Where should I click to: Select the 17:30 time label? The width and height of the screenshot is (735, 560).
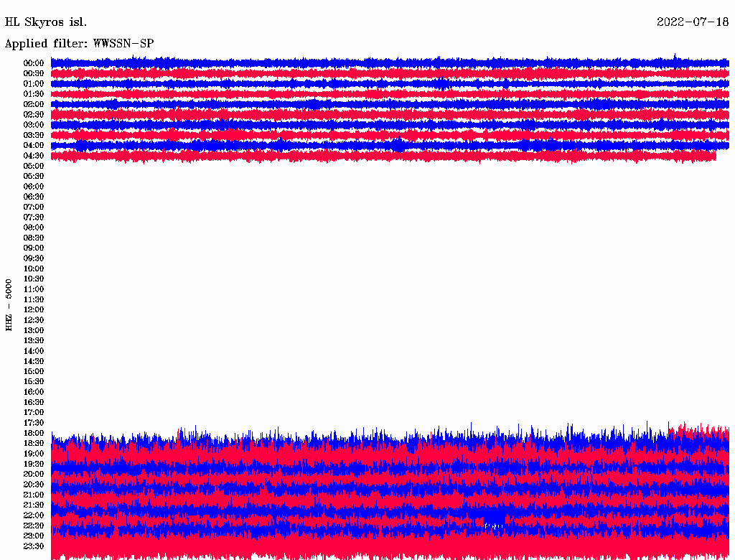pyautogui.click(x=34, y=423)
